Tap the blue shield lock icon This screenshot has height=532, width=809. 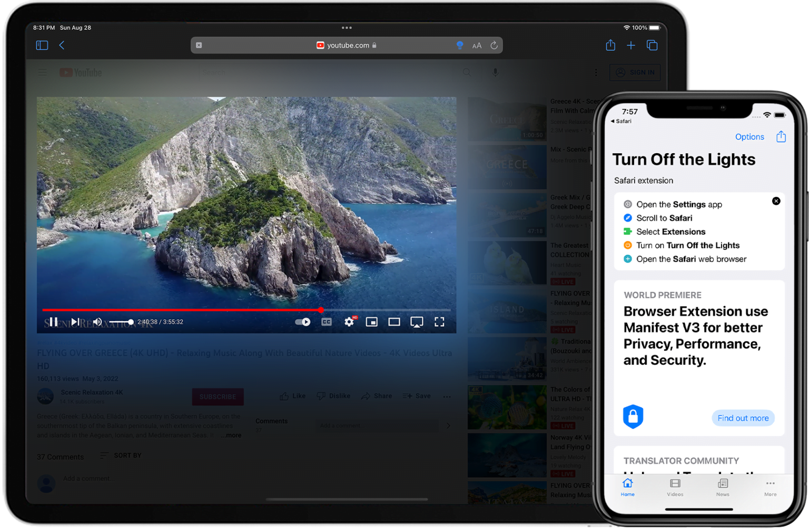pyautogui.click(x=633, y=416)
